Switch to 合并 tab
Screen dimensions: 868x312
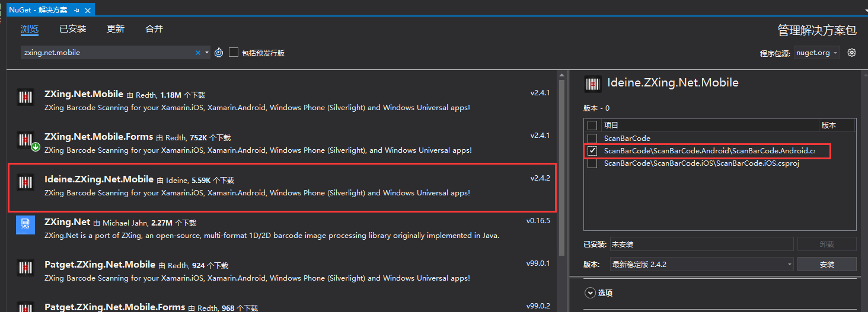154,29
